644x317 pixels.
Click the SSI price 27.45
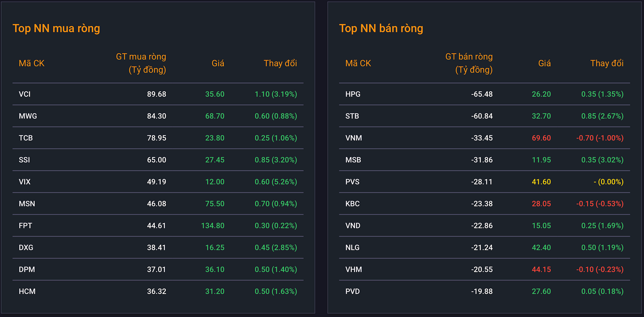click(215, 160)
